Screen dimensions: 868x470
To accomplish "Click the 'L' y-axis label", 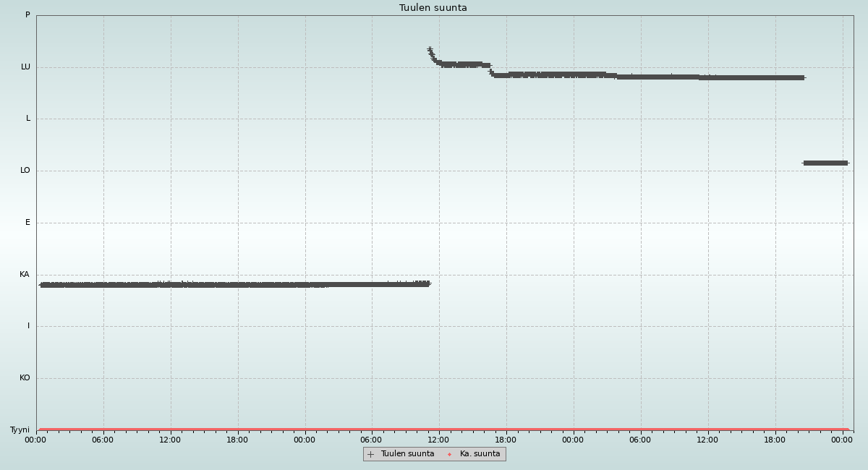I will (x=28, y=119).
